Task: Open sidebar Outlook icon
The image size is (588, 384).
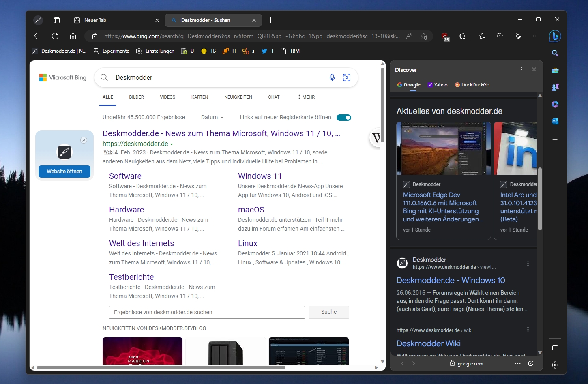Action: pos(555,121)
